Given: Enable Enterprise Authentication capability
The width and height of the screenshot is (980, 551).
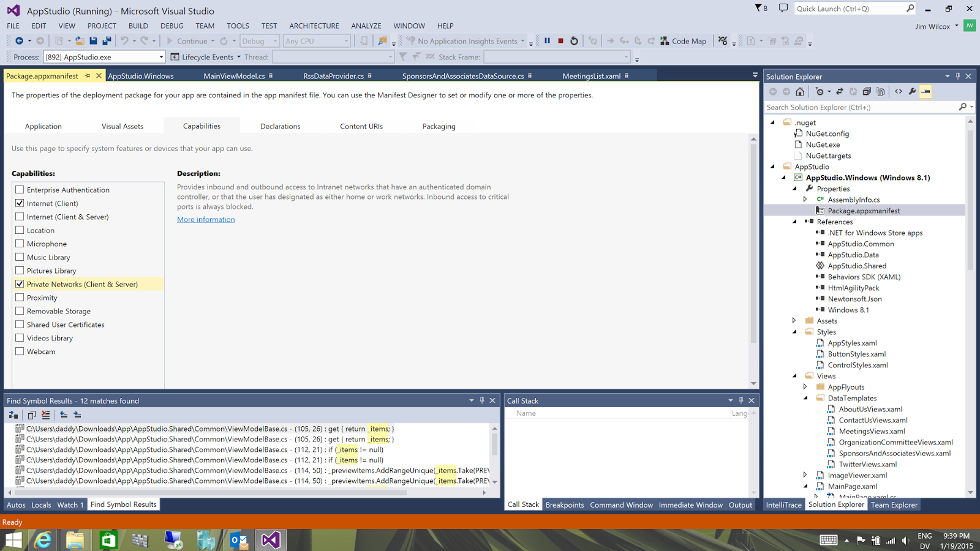Looking at the screenshot, I should (x=20, y=190).
